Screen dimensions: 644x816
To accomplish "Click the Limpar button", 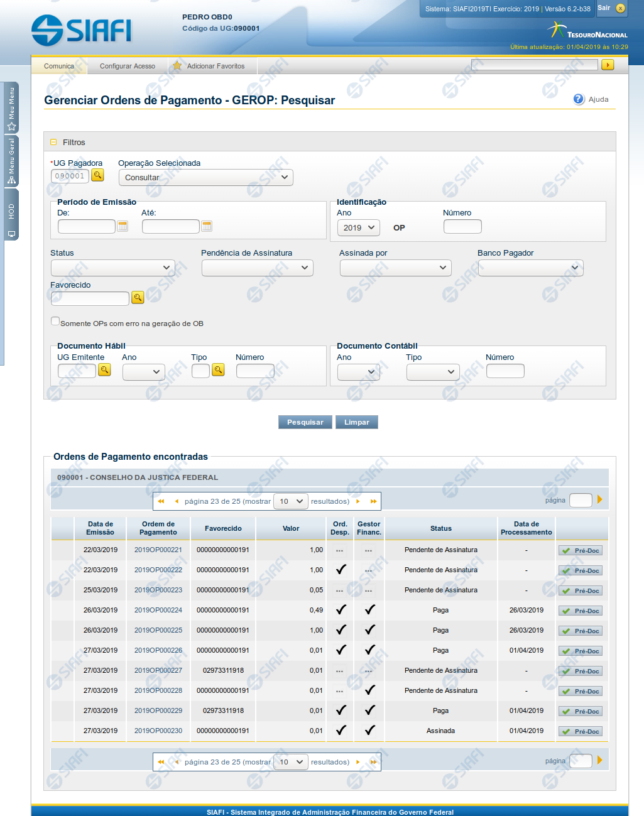I will coord(356,422).
